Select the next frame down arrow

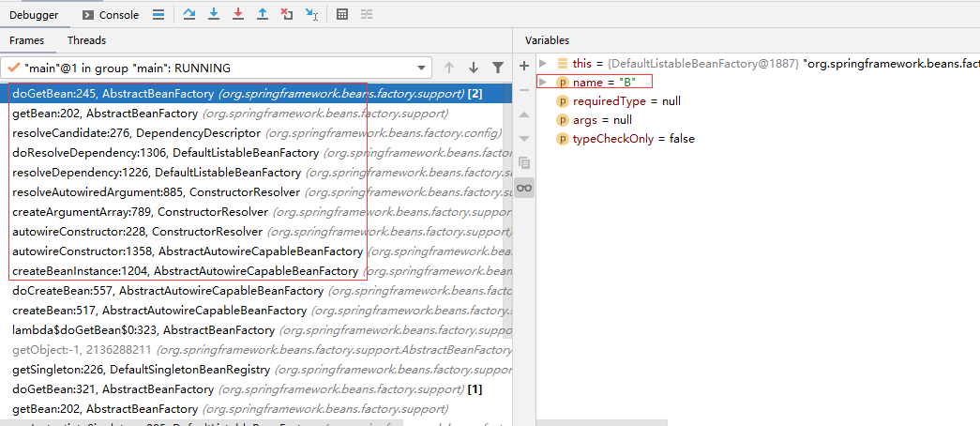474,68
